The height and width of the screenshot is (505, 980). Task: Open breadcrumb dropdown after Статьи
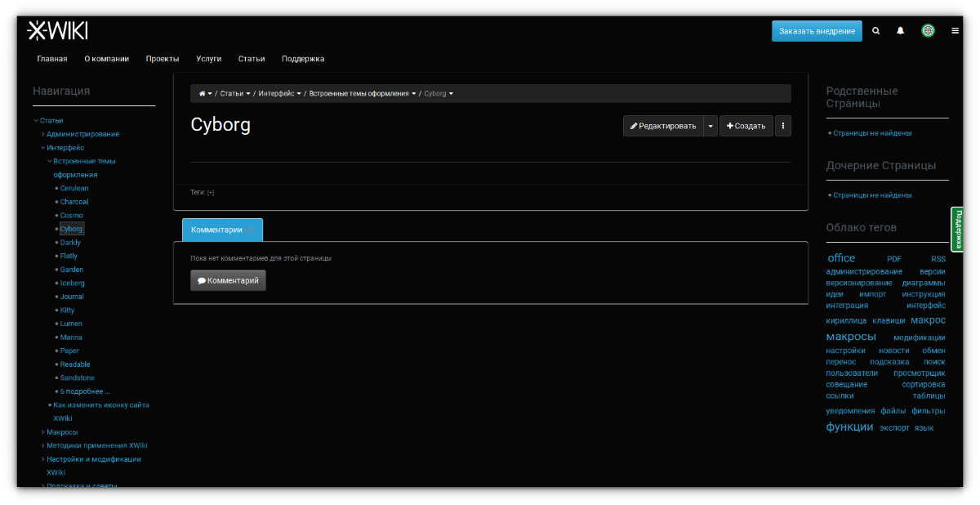point(248,94)
